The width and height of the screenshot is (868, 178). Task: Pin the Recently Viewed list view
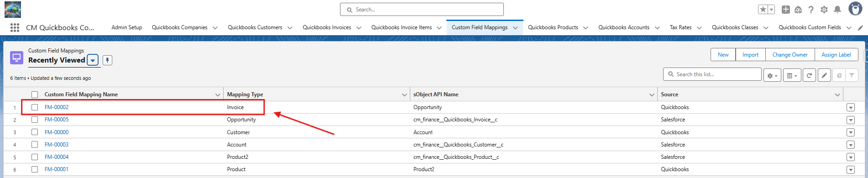point(107,60)
